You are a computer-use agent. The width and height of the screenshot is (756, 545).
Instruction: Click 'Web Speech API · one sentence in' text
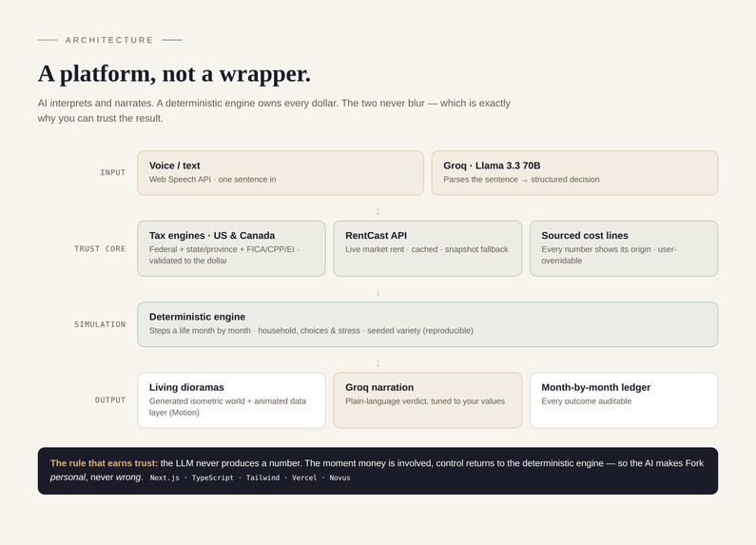pyautogui.click(x=213, y=180)
